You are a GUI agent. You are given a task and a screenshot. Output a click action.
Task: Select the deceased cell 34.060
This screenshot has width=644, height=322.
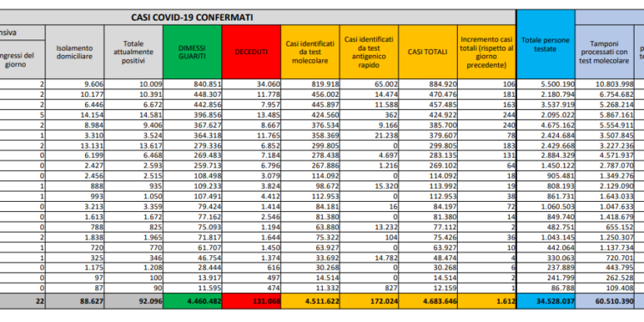pos(252,84)
